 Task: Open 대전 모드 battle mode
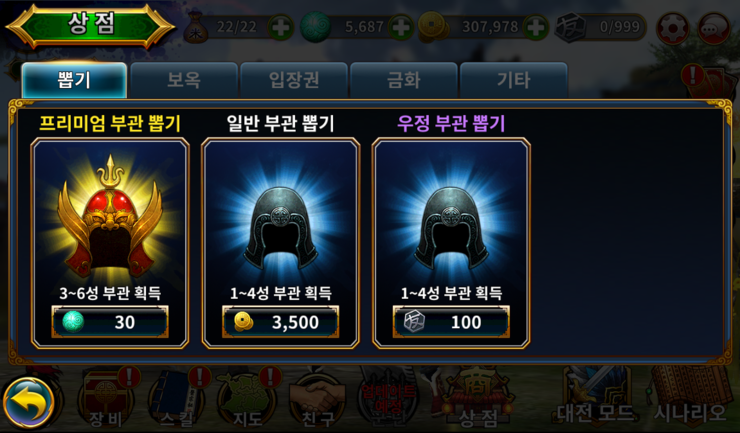tap(596, 399)
